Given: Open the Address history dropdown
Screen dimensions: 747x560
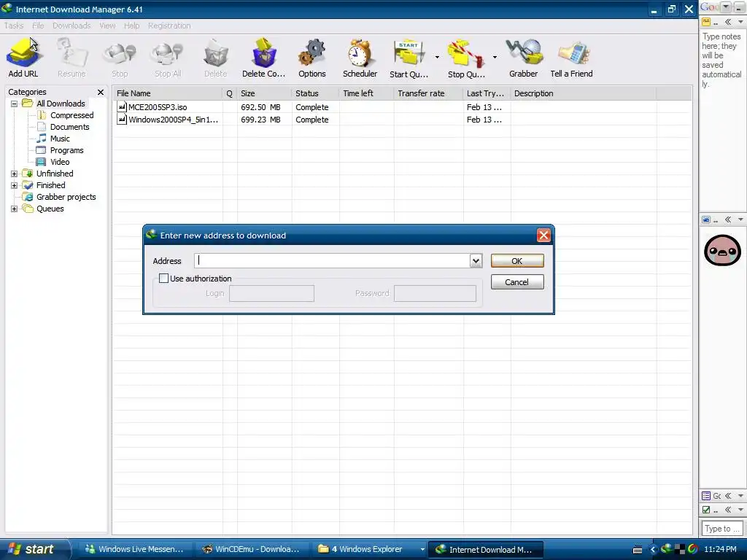Looking at the screenshot, I should [476, 260].
